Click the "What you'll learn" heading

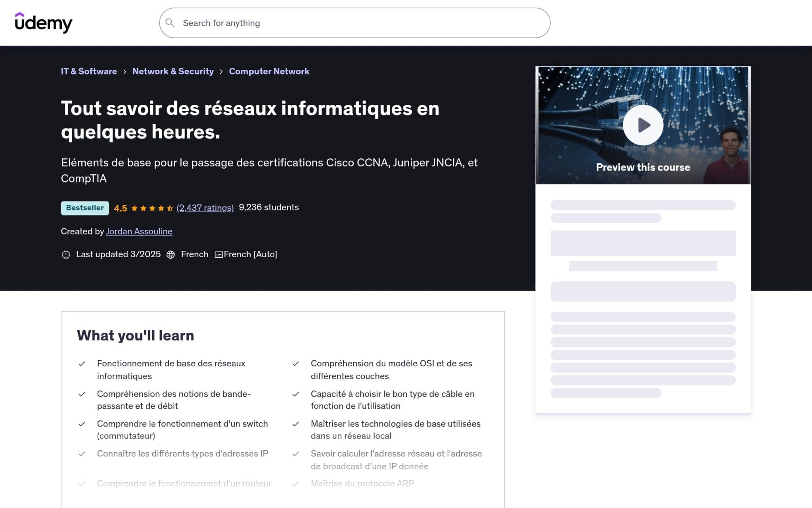coord(135,335)
